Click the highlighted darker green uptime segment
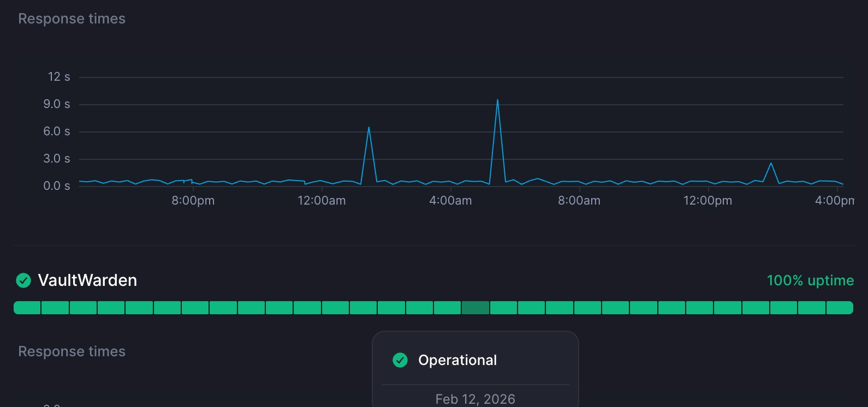Image resolution: width=868 pixels, height=407 pixels. pyautogui.click(x=475, y=308)
